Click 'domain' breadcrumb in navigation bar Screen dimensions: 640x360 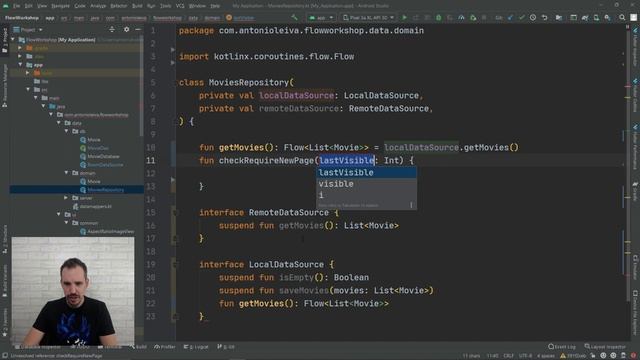point(212,18)
